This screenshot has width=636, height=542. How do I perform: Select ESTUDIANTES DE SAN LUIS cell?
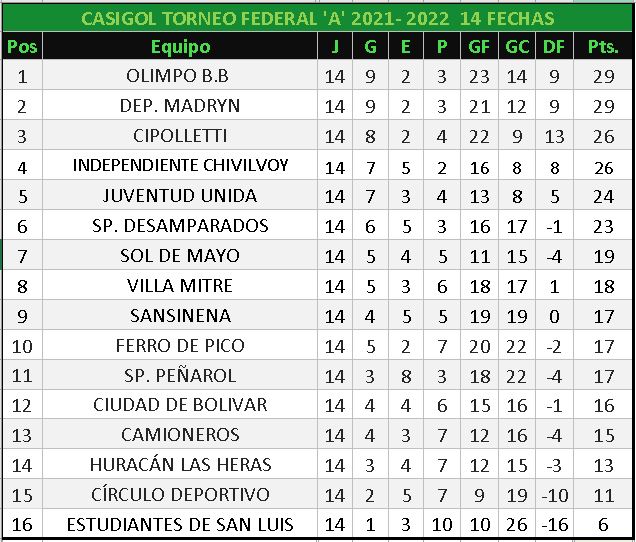coord(180,525)
